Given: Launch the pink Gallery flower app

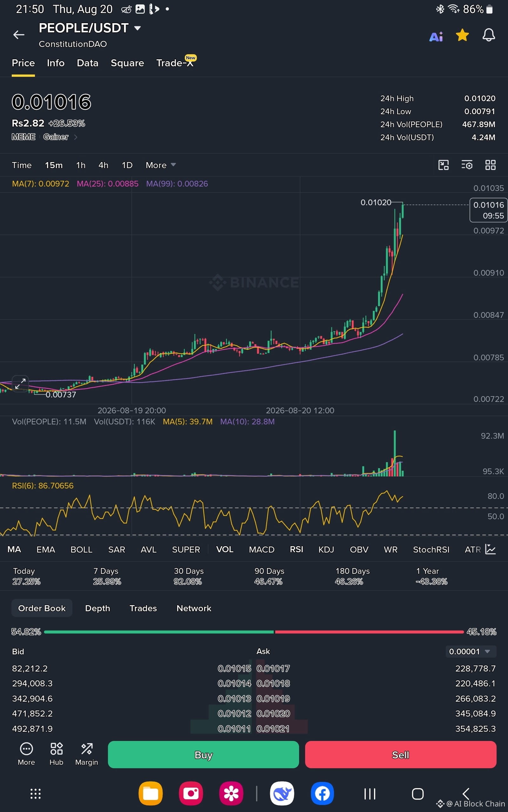Looking at the screenshot, I should tap(231, 794).
